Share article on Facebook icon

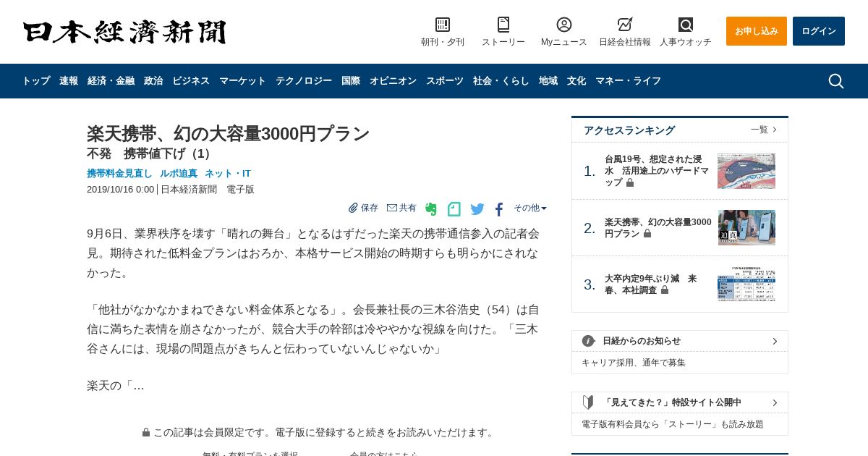point(499,209)
